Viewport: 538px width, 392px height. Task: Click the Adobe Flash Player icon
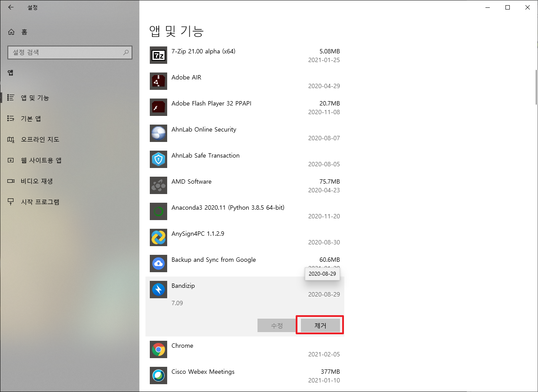(x=158, y=107)
